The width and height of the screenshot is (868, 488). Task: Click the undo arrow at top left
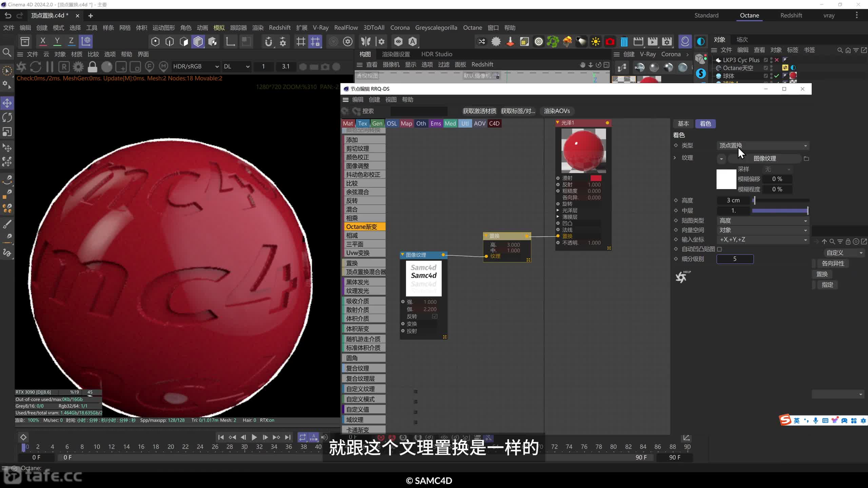[8, 15]
